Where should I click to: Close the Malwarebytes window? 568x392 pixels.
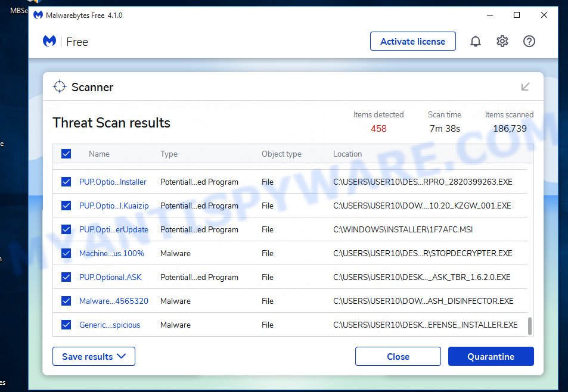[x=544, y=15]
